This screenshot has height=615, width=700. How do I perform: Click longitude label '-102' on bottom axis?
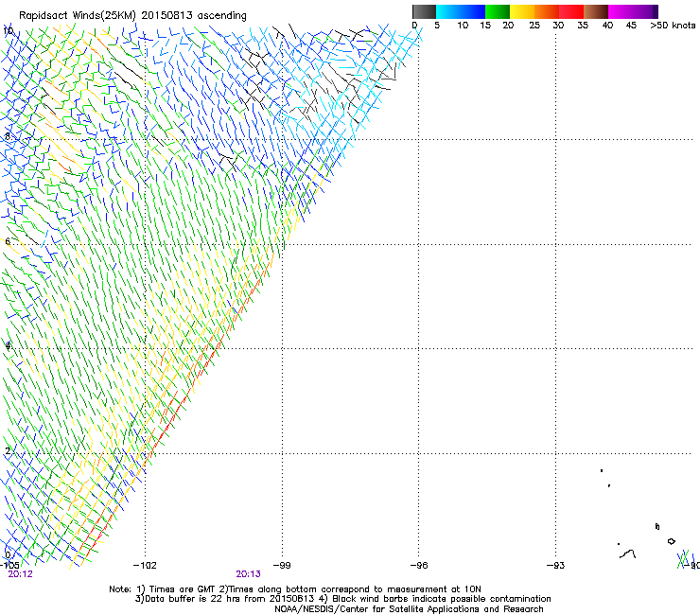click(x=145, y=566)
